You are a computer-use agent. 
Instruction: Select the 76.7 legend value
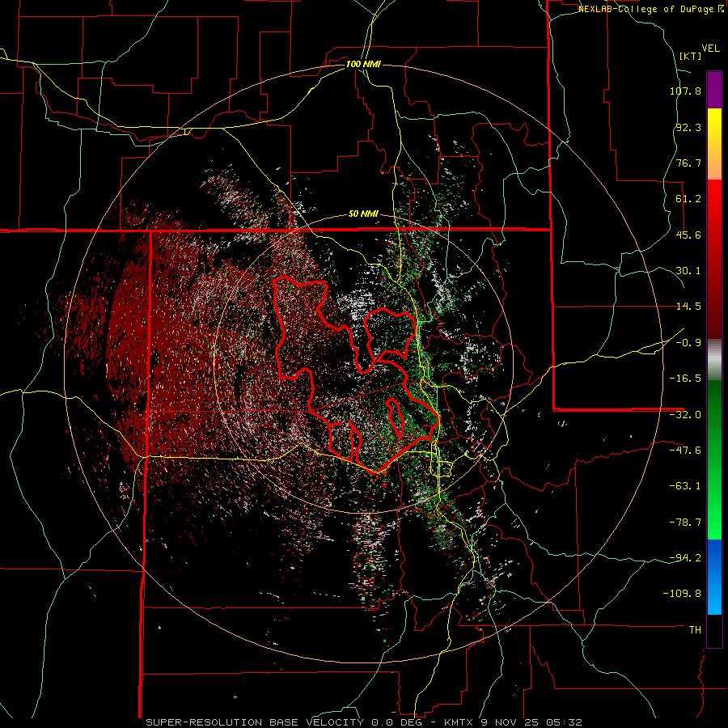tap(688, 163)
